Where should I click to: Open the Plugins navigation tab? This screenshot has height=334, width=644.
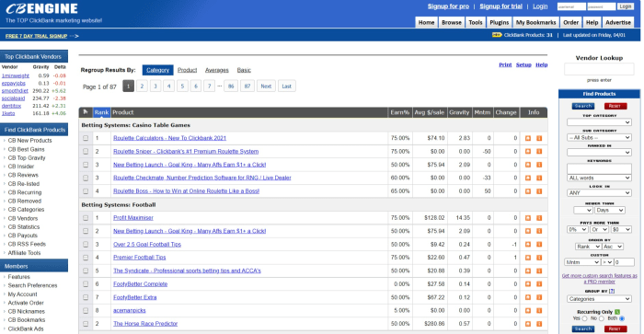pyautogui.click(x=500, y=23)
